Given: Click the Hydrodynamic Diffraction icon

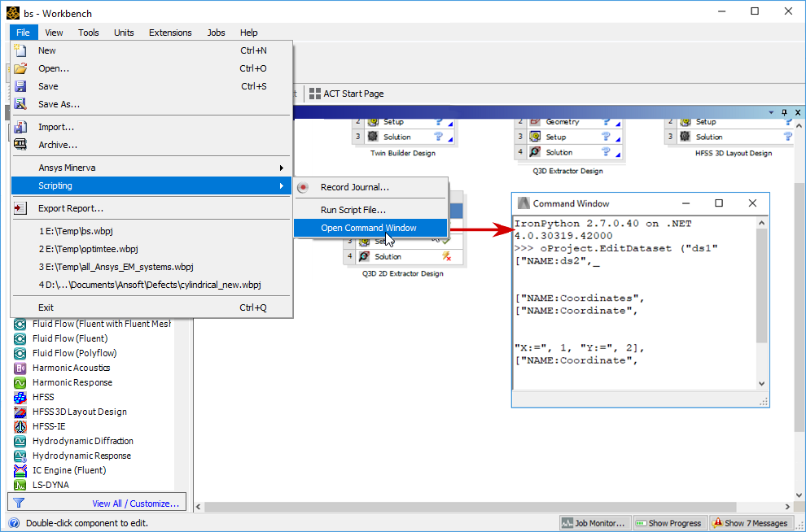Looking at the screenshot, I should click(x=22, y=441).
